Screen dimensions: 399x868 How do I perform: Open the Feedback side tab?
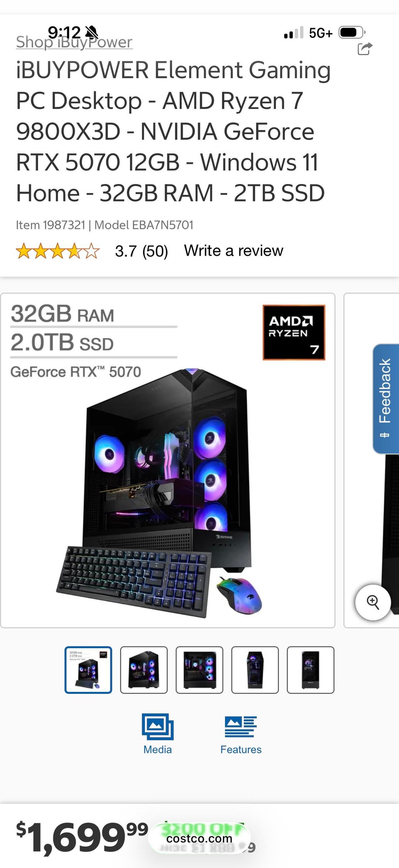386,399
